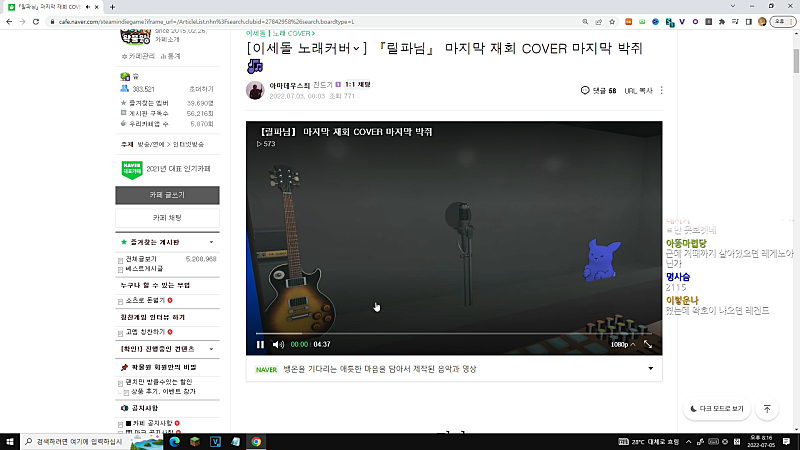Start 1:1 채팅 with the author
The image size is (800, 450).
(x=357, y=85)
